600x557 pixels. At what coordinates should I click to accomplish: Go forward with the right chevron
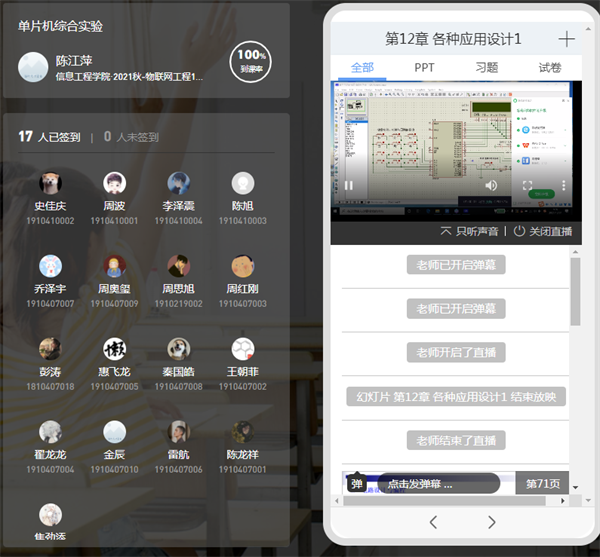click(491, 522)
